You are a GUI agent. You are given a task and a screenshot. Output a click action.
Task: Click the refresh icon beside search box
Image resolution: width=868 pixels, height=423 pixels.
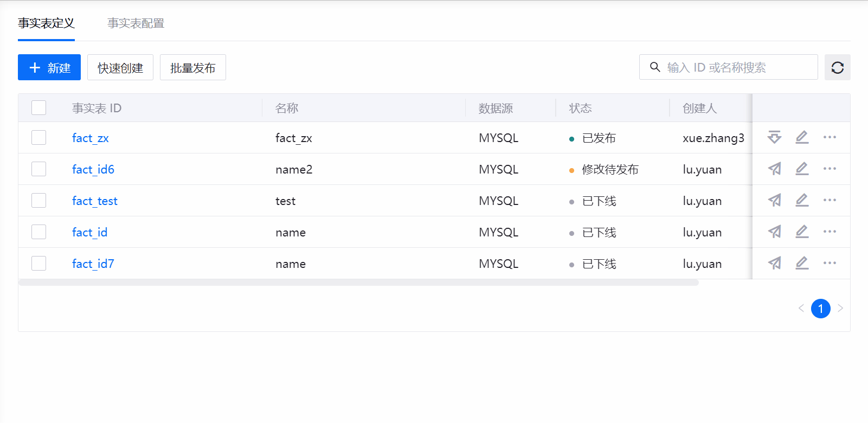click(x=837, y=67)
